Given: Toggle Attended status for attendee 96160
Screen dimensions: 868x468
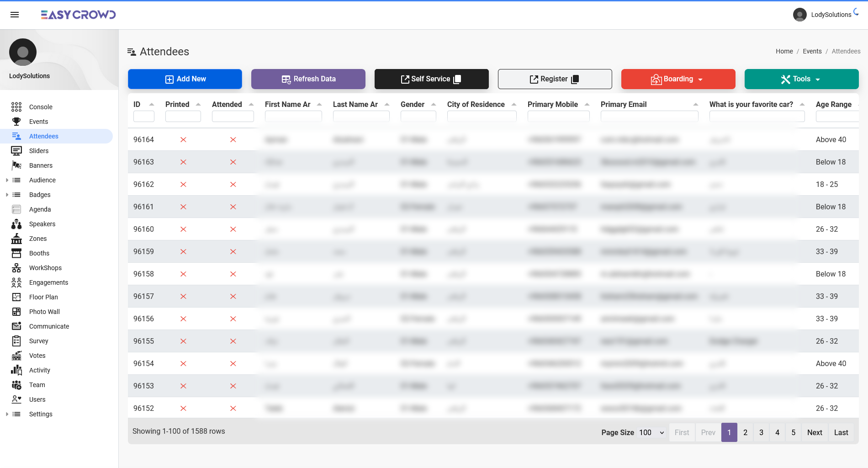Looking at the screenshot, I should [233, 229].
